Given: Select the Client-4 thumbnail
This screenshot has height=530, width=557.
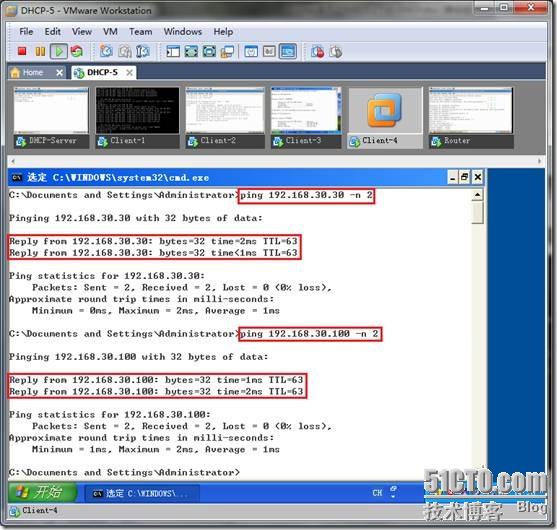Looking at the screenshot, I should [x=385, y=118].
